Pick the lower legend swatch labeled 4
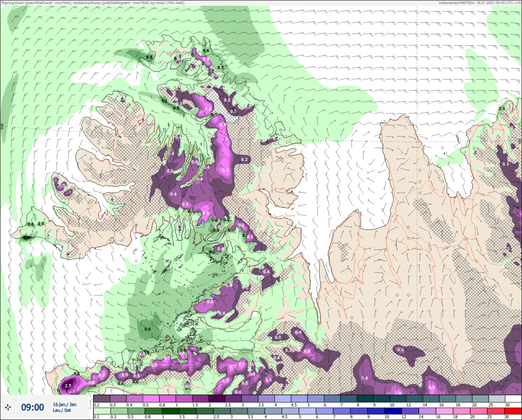This screenshot has width=522, height=420. pyautogui.click(x=273, y=411)
